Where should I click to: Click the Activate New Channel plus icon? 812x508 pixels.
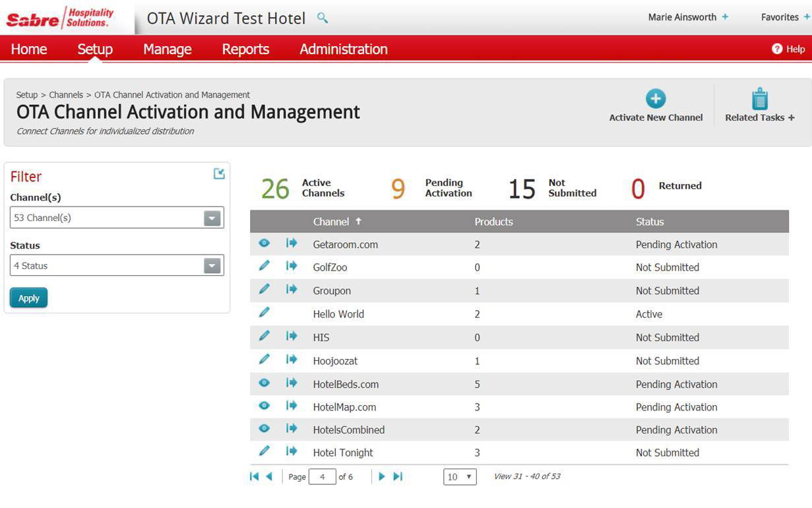[x=655, y=99]
